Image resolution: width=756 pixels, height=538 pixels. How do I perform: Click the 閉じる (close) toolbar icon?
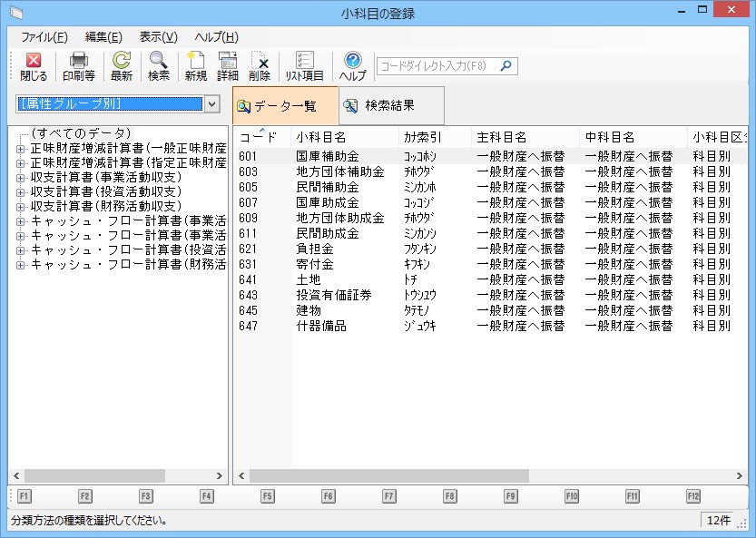pyautogui.click(x=34, y=61)
